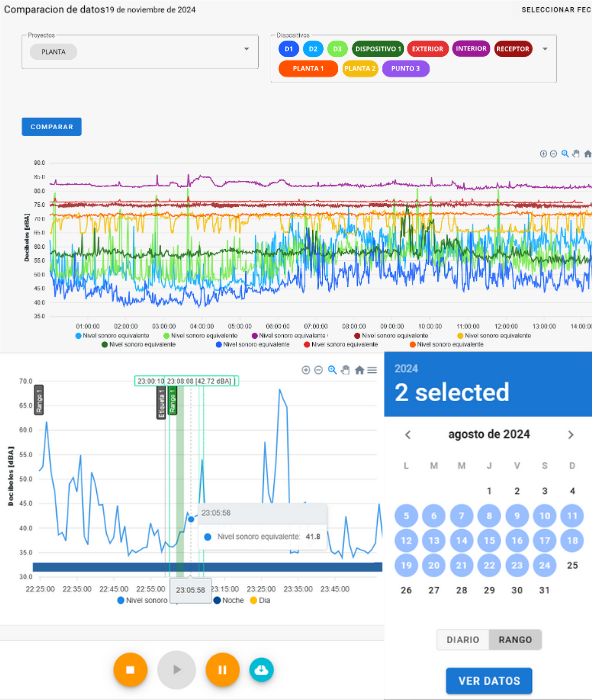
Task: Enable panning hand on upper comparison chart
Action: tap(576, 154)
